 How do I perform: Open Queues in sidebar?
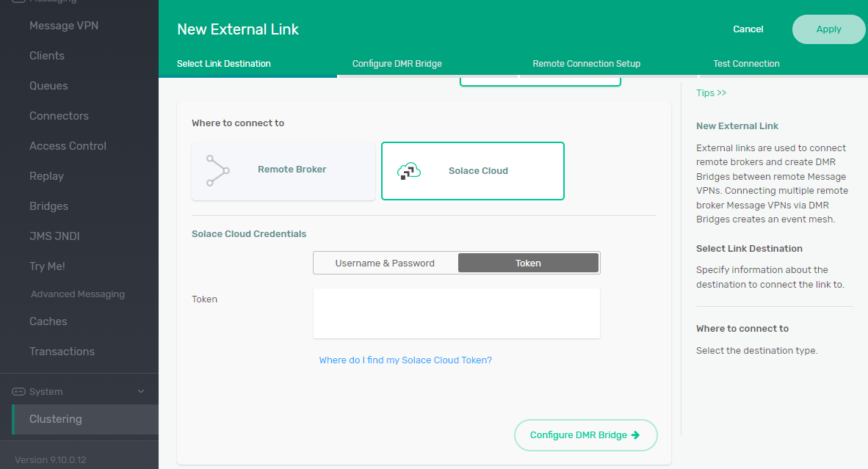coord(48,86)
